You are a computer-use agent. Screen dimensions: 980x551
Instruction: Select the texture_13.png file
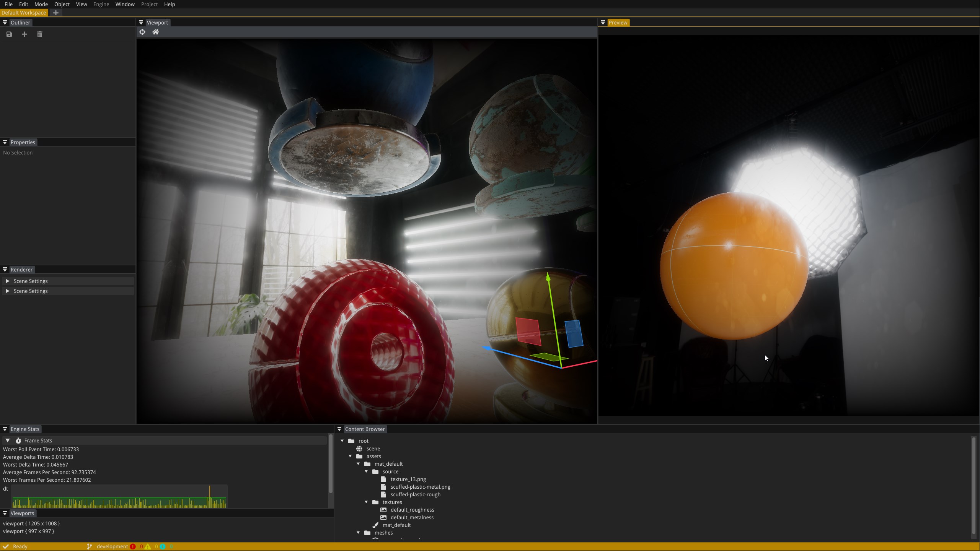coord(408,479)
